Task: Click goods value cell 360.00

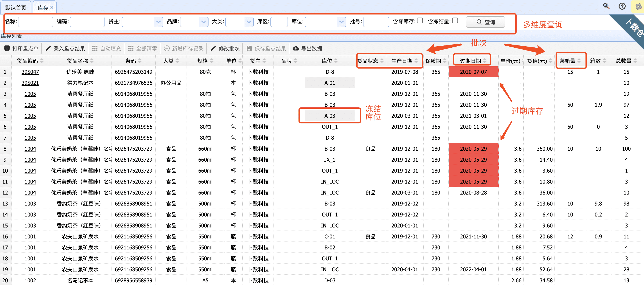Action: coord(539,149)
